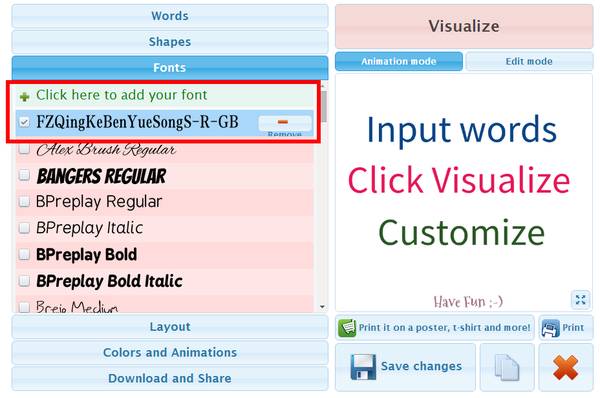Click the font list scrollbar thumb
Screen dimensions: 600x398
coord(324,106)
